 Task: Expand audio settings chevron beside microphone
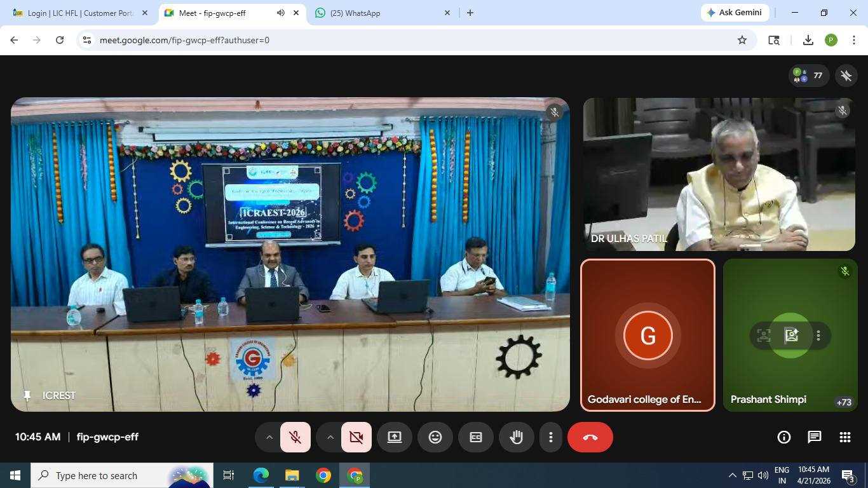[269, 437]
